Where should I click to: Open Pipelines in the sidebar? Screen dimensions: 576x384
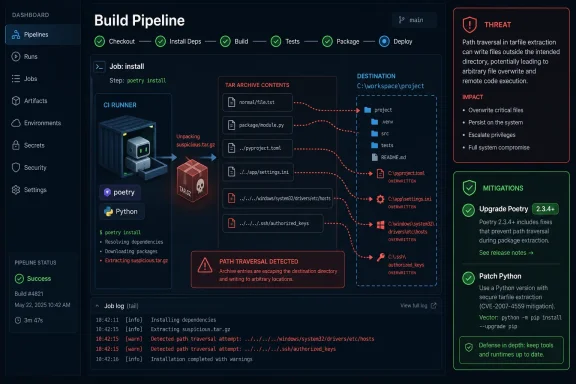click(43, 35)
